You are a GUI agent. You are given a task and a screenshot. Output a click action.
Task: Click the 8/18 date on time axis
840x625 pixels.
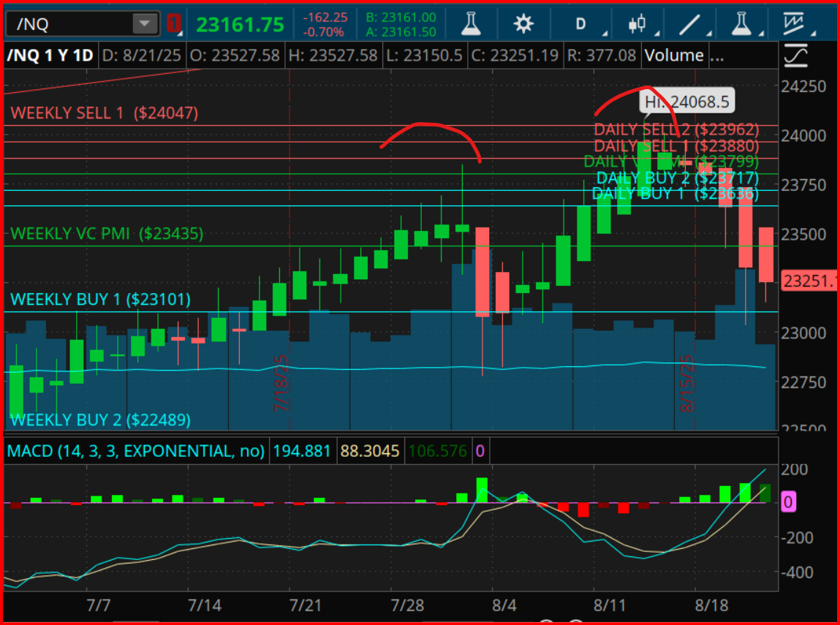click(711, 606)
